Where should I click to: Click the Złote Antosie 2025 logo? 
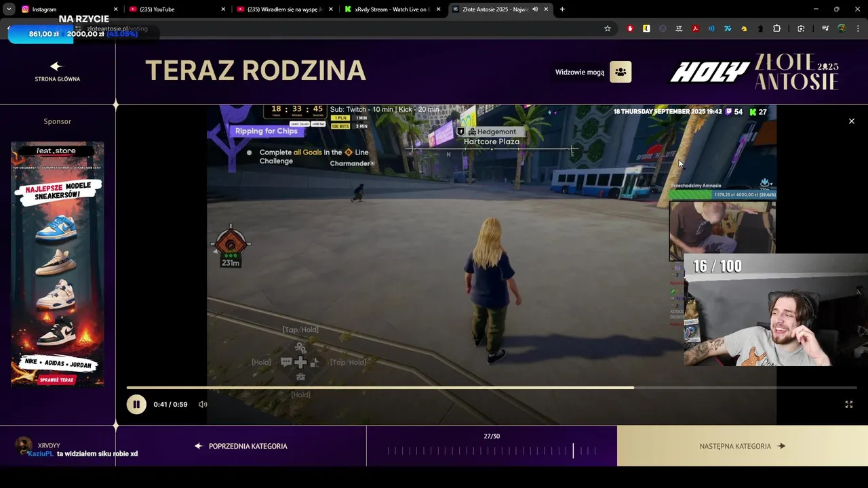tap(797, 72)
